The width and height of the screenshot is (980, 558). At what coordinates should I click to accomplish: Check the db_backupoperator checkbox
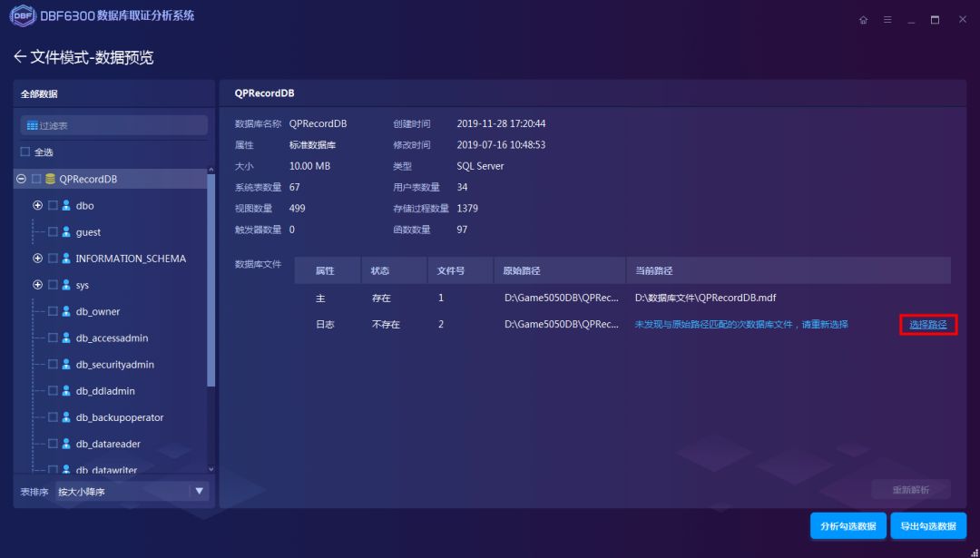[x=53, y=417]
